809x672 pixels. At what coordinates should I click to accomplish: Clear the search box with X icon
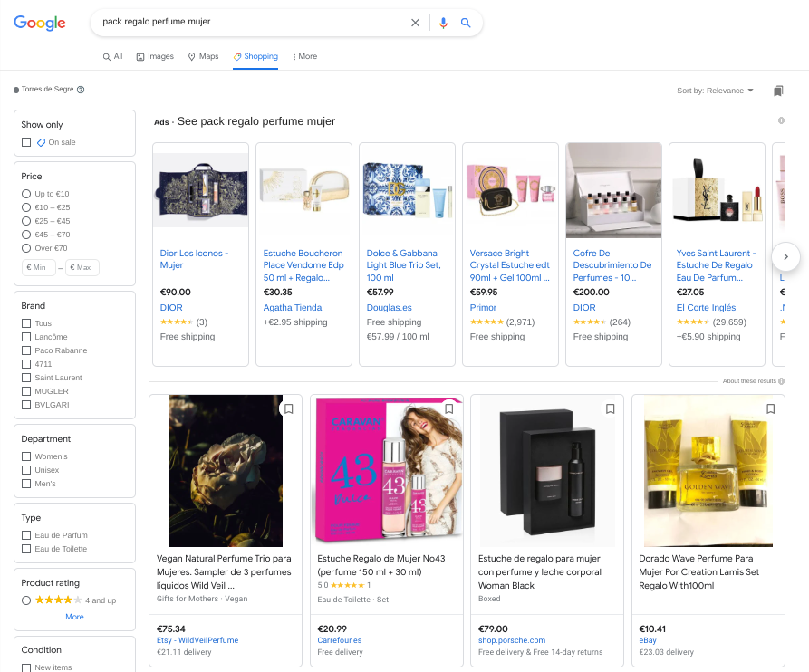(x=415, y=23)
